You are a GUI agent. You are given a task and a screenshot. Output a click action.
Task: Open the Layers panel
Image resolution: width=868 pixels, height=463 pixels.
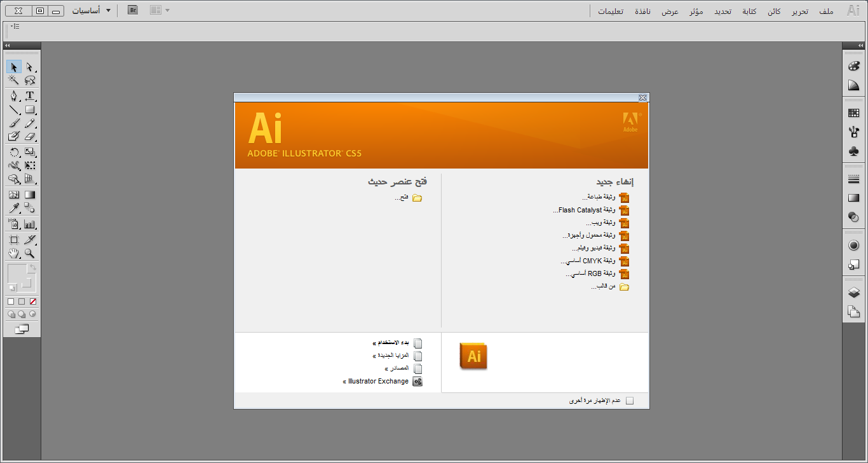point(854,293)
